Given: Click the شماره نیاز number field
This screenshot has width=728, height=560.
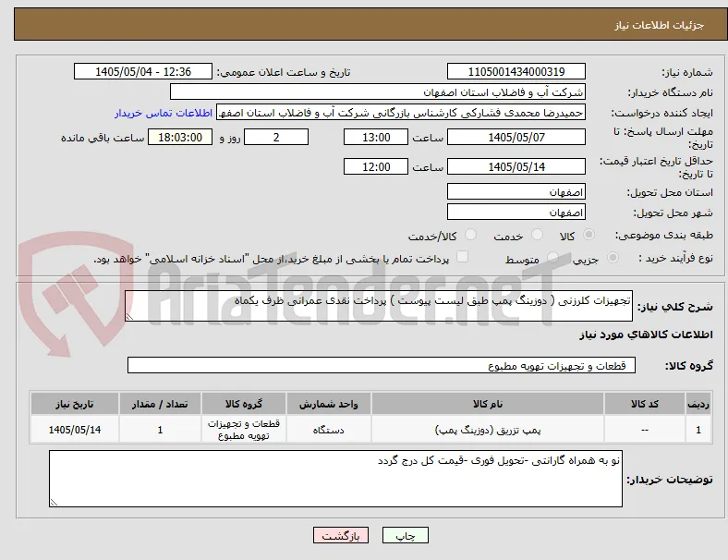Looking at the screenshot, I should click(516, 71).
